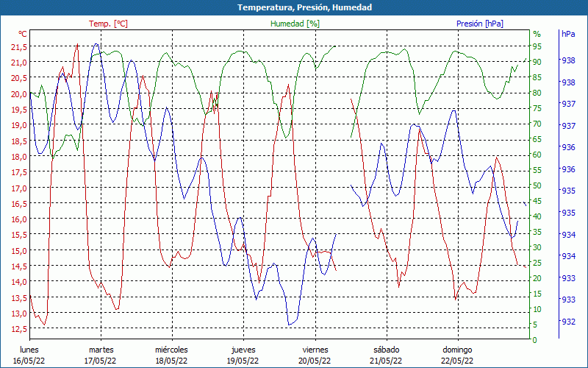Select the red 'Temp. [°C]' legend label
The height and width of the screenshot is (368, 588).
(x=108, y=24)
